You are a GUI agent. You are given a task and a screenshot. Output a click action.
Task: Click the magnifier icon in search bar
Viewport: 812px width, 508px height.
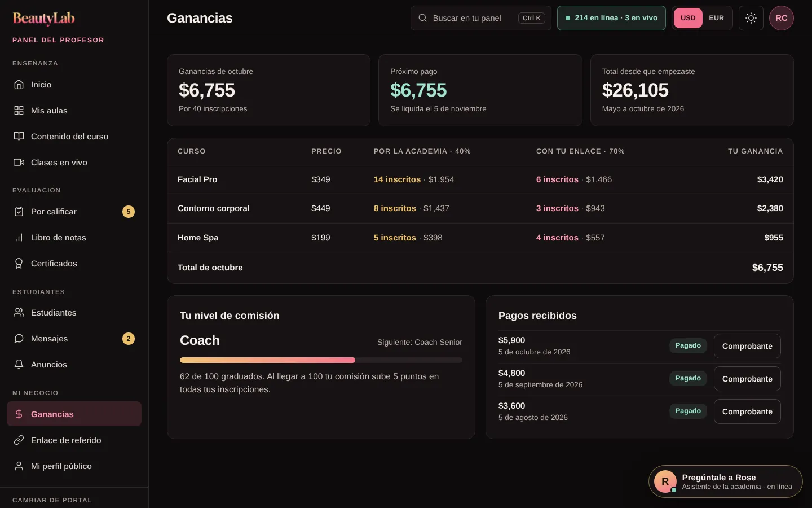(422, 18)
